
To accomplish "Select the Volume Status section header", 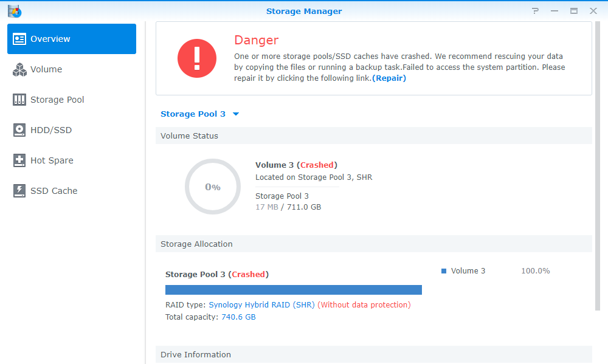I will (x=373, y=136).
